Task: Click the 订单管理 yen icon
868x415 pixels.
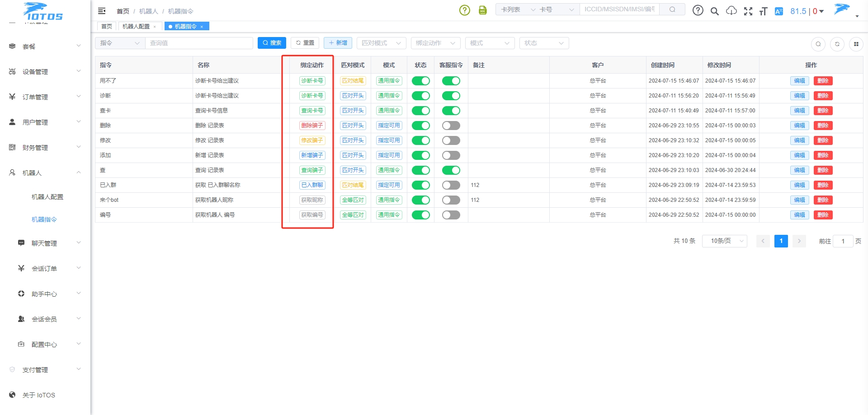Action: tap(12, 97)
